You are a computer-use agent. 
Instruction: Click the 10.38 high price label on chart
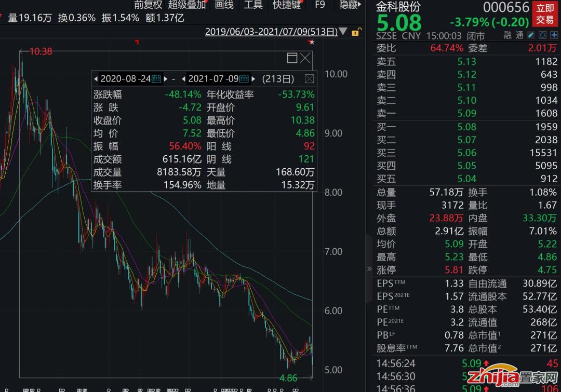coord(41,51)
